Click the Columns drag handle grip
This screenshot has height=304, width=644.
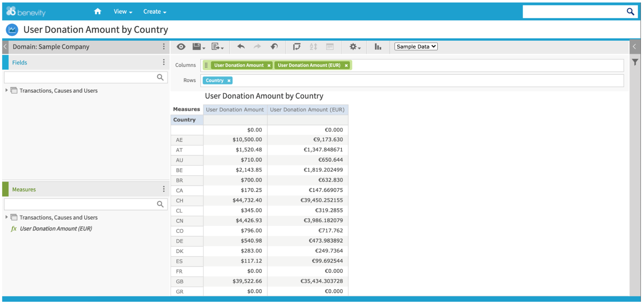206,65
